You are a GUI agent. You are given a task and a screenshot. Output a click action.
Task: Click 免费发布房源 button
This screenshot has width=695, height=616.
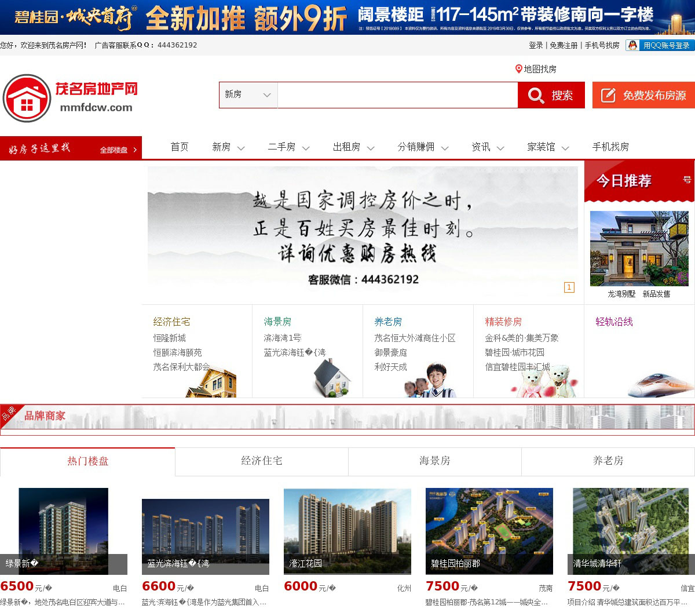tap(643, 95)
